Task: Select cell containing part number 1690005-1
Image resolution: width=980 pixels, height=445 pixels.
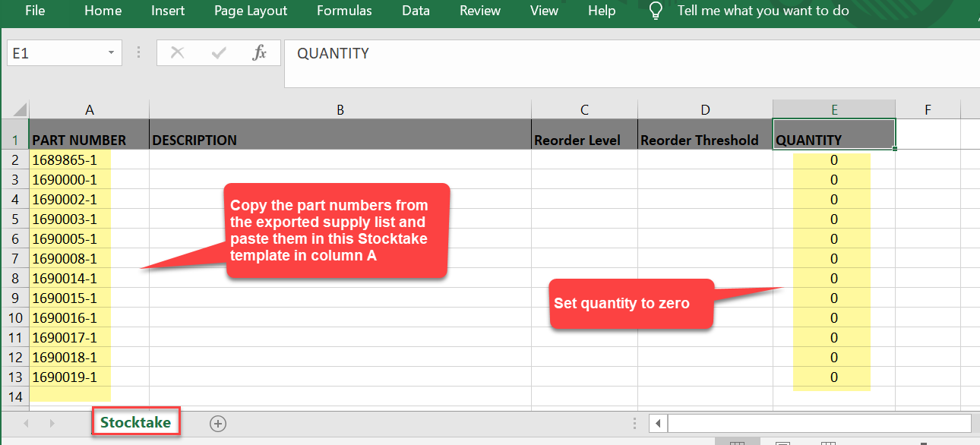Action: 65,239
